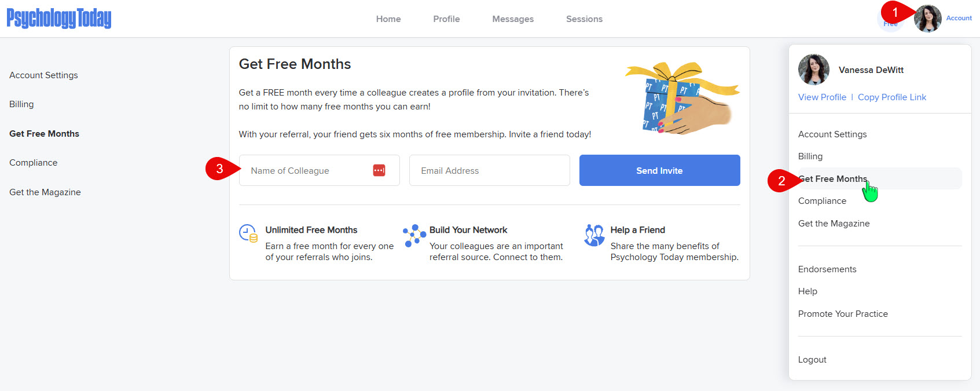Open Endorsements from account dropdown
The height and width of the screenshot is (391, 980).
pos(827,269)
